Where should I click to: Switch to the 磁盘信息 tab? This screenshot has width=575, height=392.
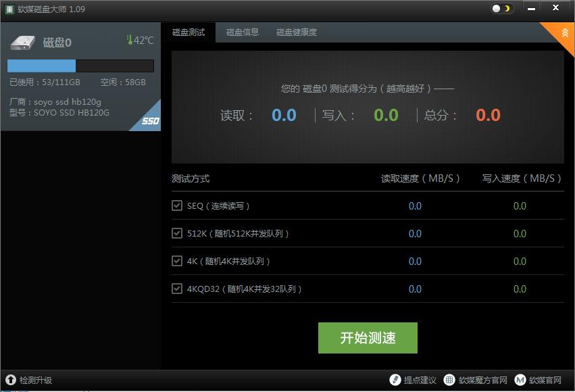pos(242,32)
